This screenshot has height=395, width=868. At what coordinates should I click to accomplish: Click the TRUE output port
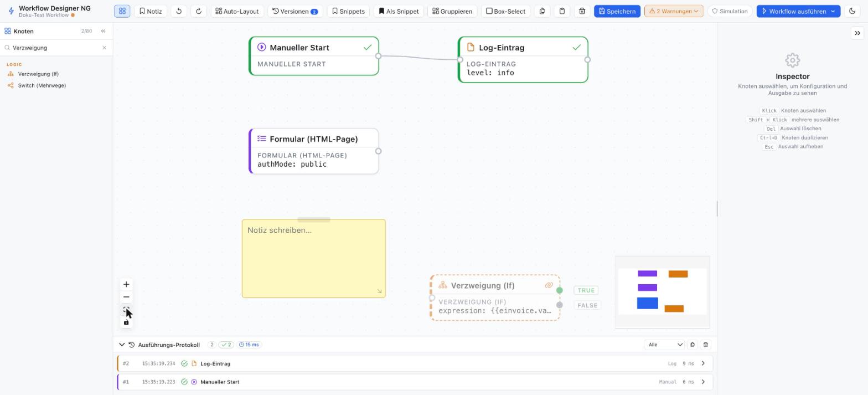tap(560, 290)
